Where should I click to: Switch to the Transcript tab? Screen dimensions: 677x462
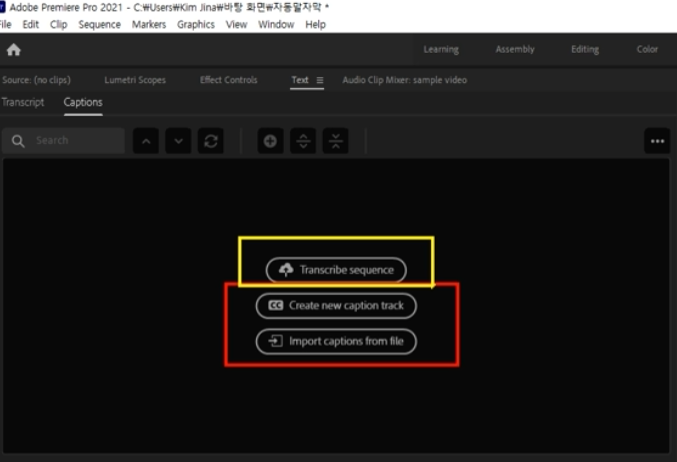point(23,102)
